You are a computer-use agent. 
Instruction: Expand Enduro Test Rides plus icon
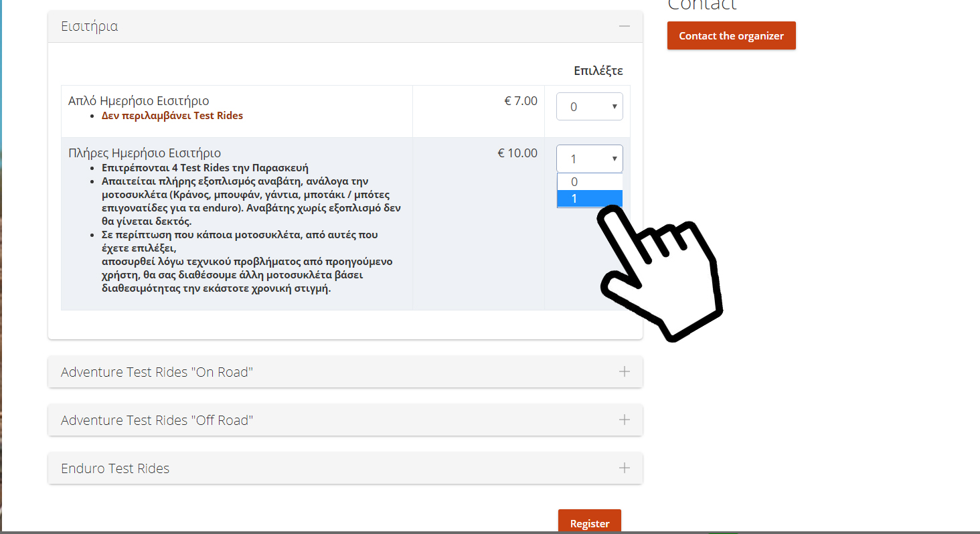pos(625,468)
